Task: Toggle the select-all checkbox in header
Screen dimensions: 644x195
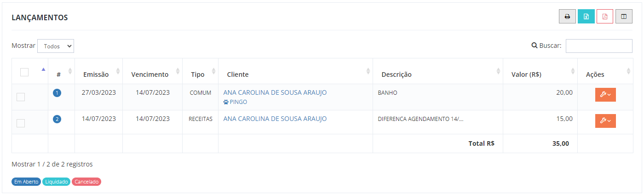Action: (24, 72)
